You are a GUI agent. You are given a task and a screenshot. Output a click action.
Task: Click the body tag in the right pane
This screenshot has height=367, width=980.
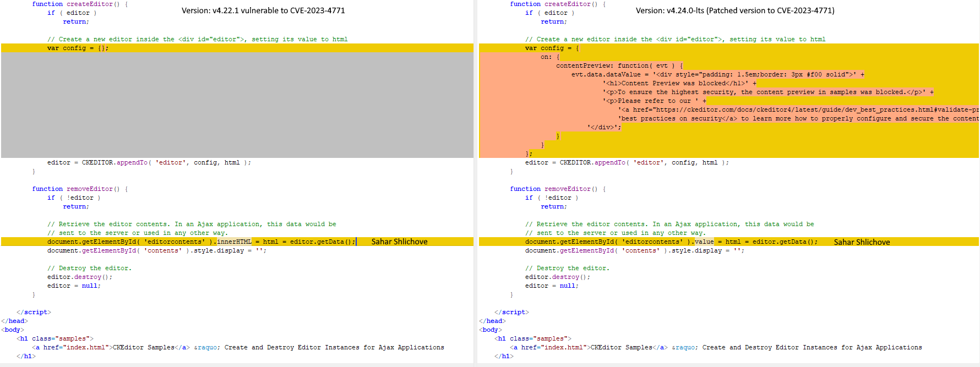tap(491, 330)
